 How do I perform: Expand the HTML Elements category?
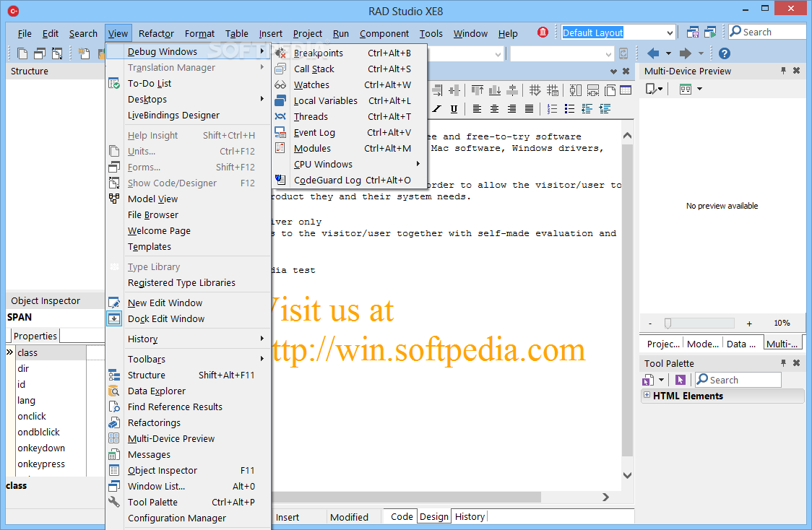coord(647,396)
